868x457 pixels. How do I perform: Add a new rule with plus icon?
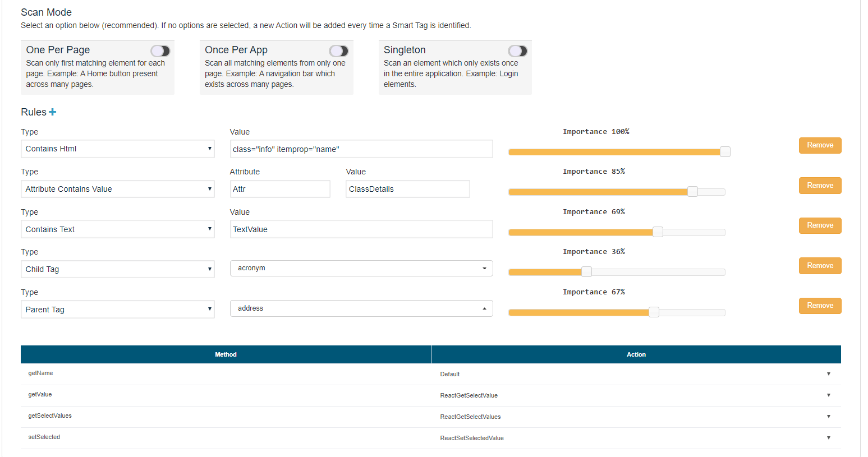point(52,112)
